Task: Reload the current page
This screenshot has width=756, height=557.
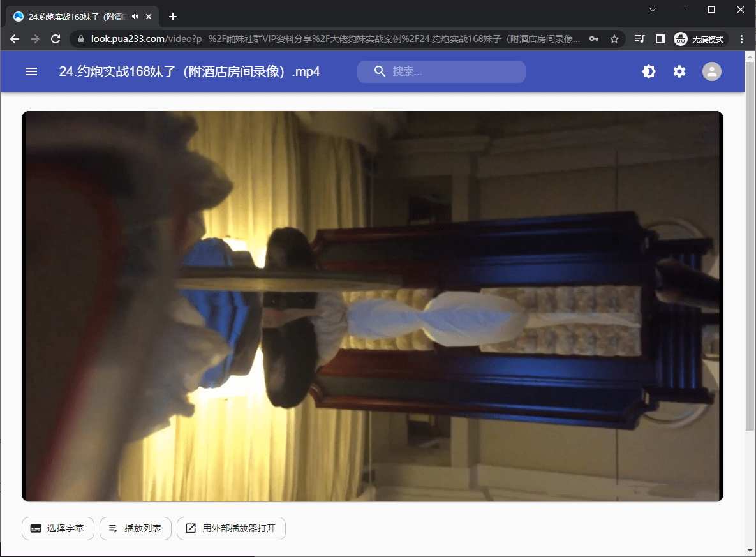Action: tap(56, 39)
